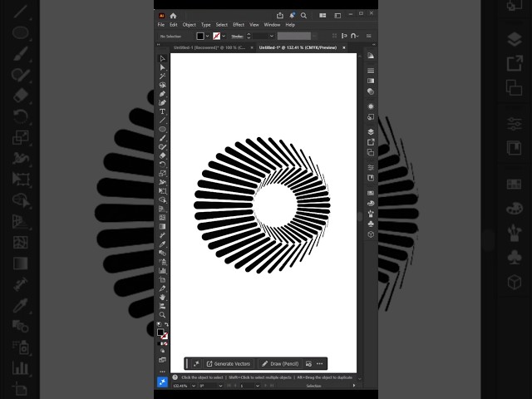
Task: Open the artboard navigation dropdown
Action: (x=258, y=386)
